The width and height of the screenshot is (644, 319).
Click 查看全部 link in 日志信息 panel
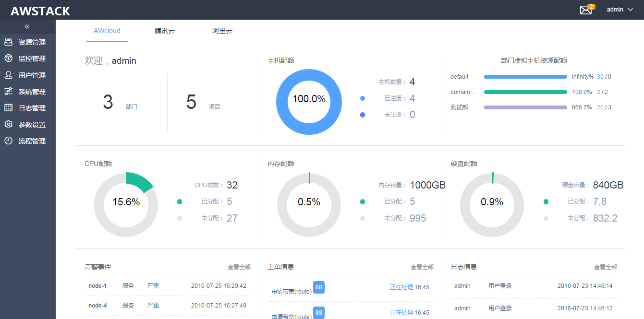[605, 267]
